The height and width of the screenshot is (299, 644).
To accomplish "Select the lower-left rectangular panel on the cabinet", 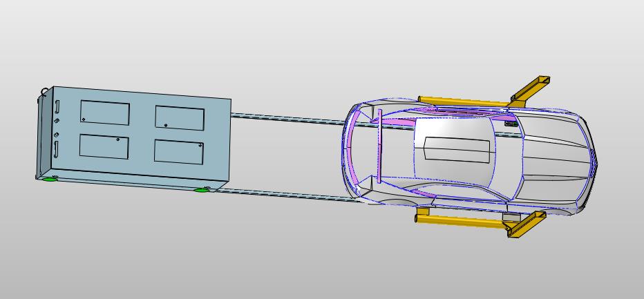I will click(x=104, y=146).
